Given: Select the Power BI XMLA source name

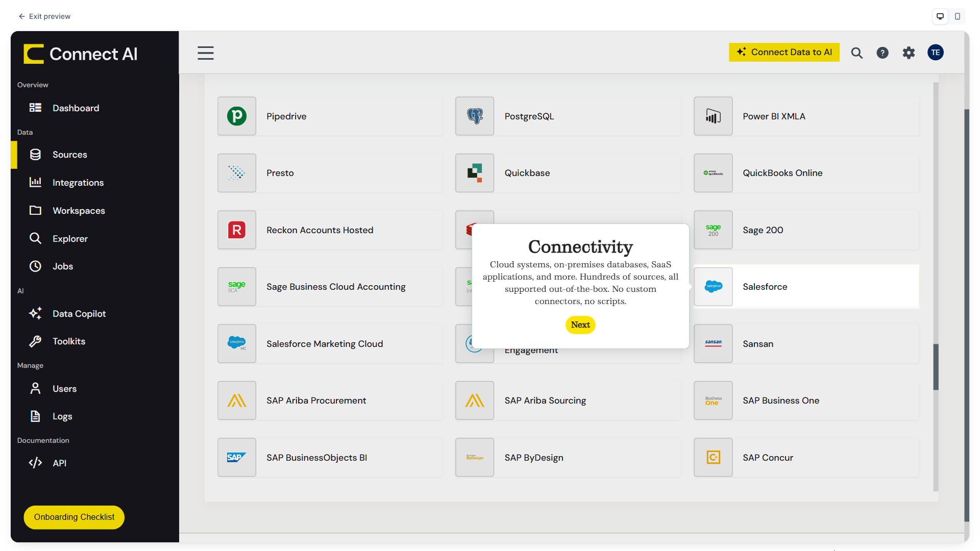Looking at the screenshot, I should (774, 116).
